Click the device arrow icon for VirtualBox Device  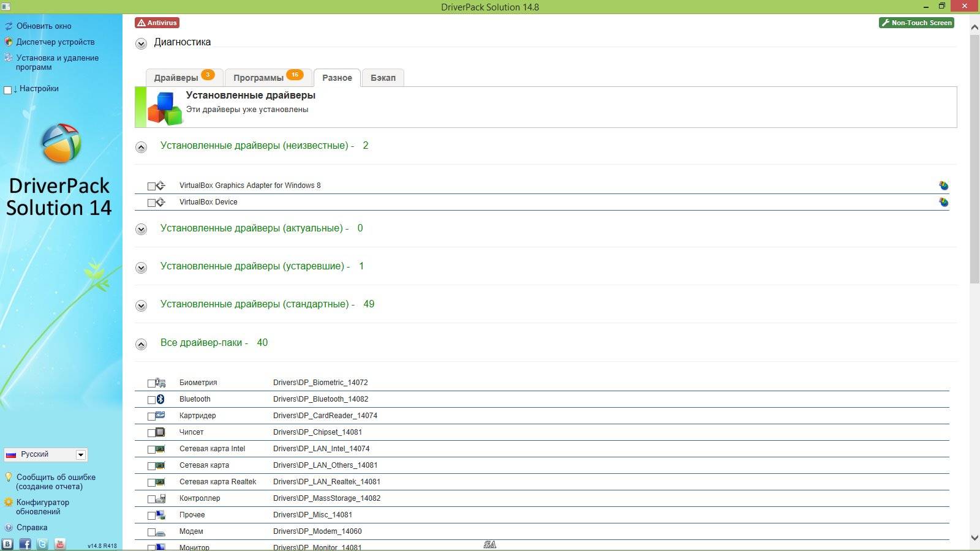(x=160, y=202)
